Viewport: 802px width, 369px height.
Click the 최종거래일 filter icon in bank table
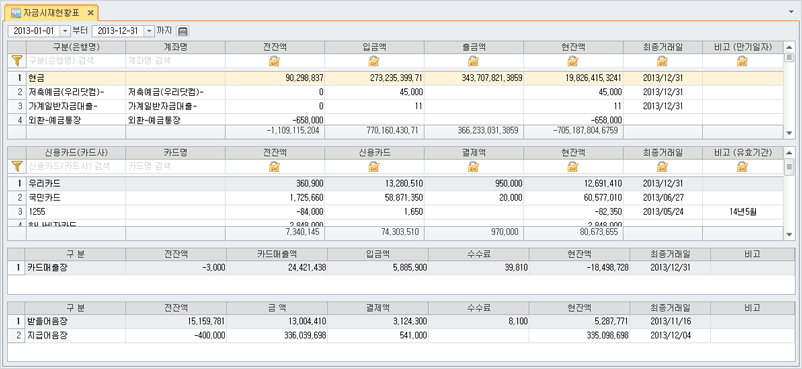pos(663,61)
